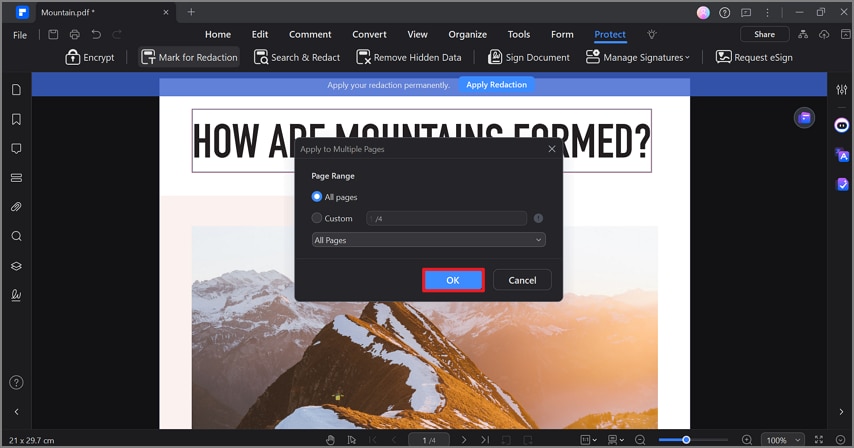Switch to the Convert tab
The height and width of the screenshot is (448, 854).
pyautogui.click(x=369, y=34)
